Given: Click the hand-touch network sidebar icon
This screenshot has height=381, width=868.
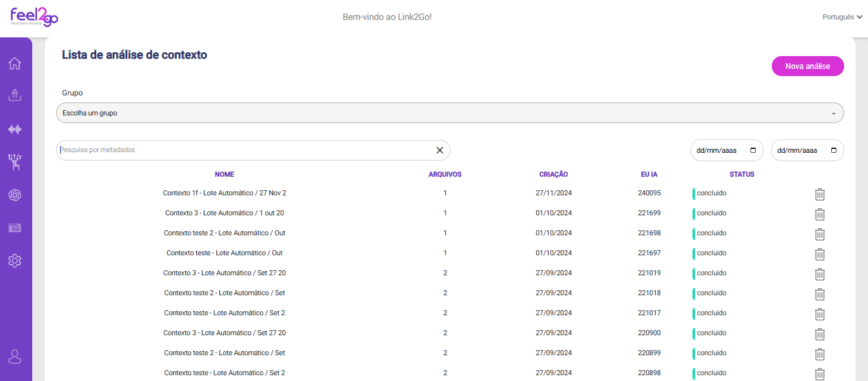Looking at the screenshot, I should click(x=15, y=162).
